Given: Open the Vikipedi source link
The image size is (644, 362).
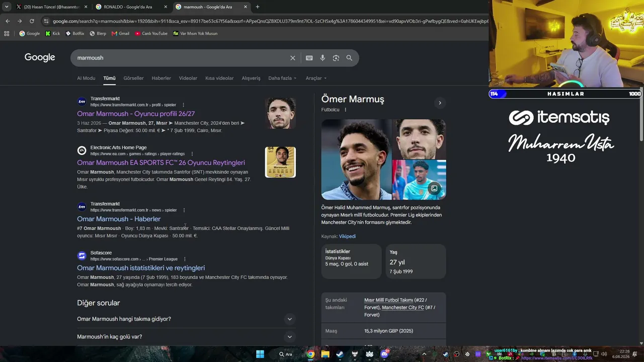Looking at the screenshot, I should [x=347, y=236].
